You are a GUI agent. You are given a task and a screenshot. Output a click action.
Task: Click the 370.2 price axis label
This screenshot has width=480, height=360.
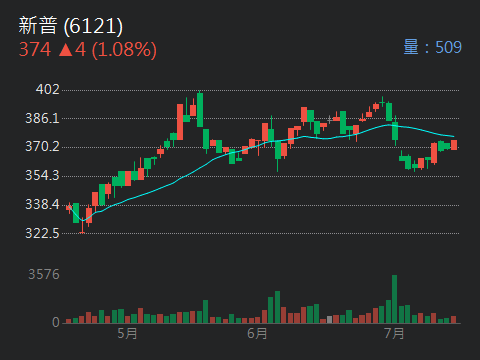(x=43, y=146)
